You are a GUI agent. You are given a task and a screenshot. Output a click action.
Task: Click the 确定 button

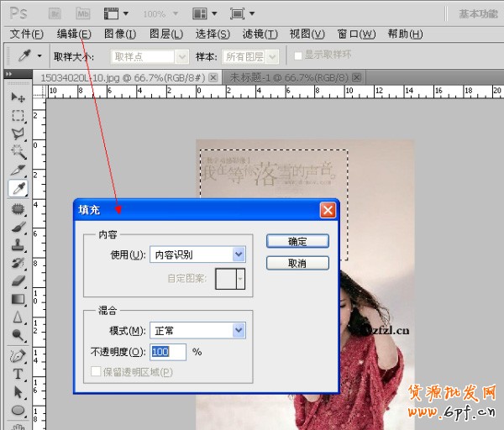[297, 241]
